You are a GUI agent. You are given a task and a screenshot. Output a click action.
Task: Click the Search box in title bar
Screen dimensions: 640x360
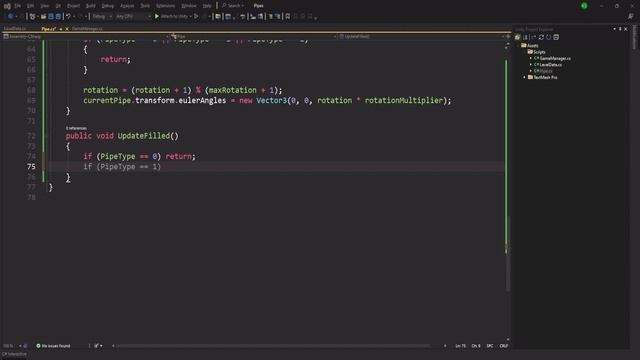point(233,6)
